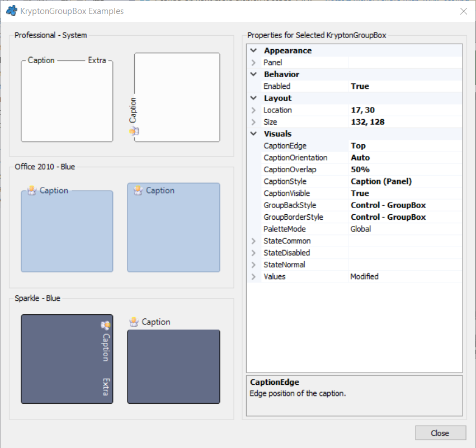Edit GroupBorderStyle value Control - GroupBox
The image size is (476, 448).
pyautogui.click(x=406, y=217)
